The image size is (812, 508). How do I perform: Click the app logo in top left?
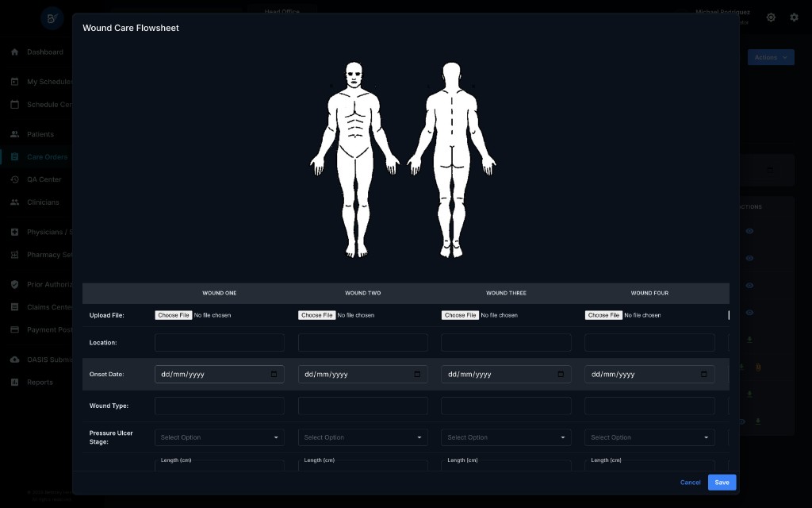(x=52, y=19)
